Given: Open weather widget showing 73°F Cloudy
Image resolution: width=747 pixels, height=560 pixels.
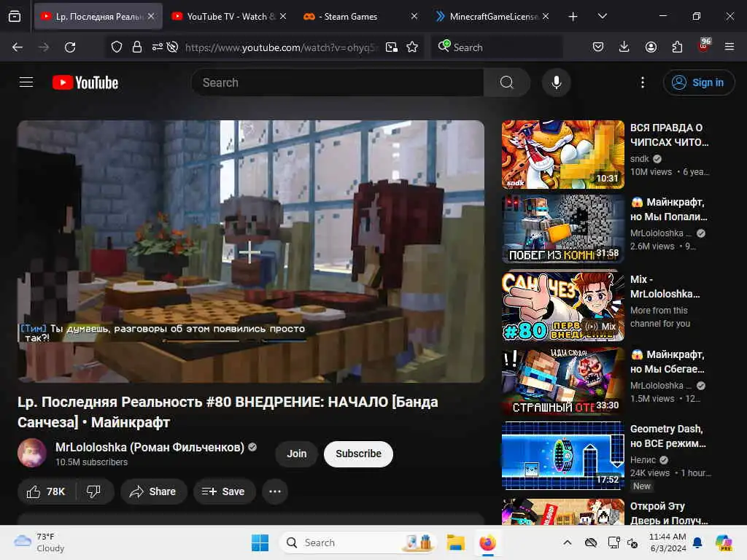Looking at the screenshot, I should [x=39, y=542].
